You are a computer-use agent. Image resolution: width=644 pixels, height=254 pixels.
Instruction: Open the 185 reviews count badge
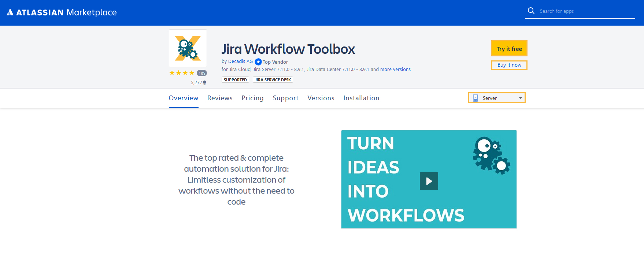pyautogui.click(x=202, y=73)
